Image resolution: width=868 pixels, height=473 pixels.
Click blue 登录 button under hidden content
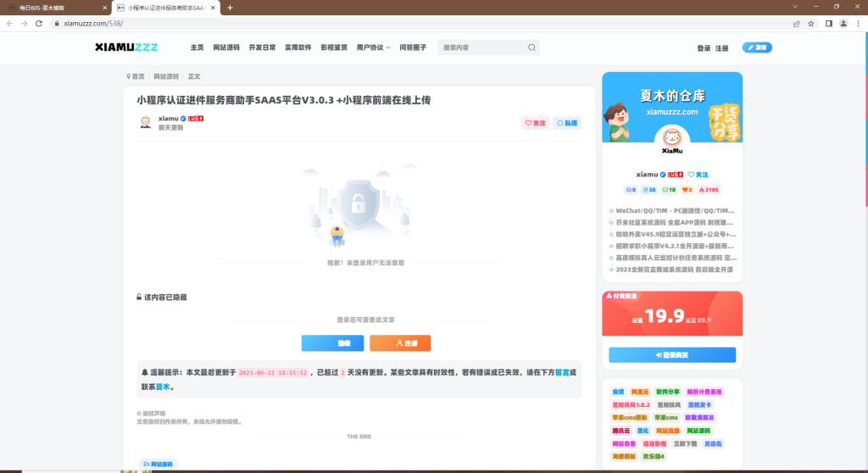coord(332,342)
